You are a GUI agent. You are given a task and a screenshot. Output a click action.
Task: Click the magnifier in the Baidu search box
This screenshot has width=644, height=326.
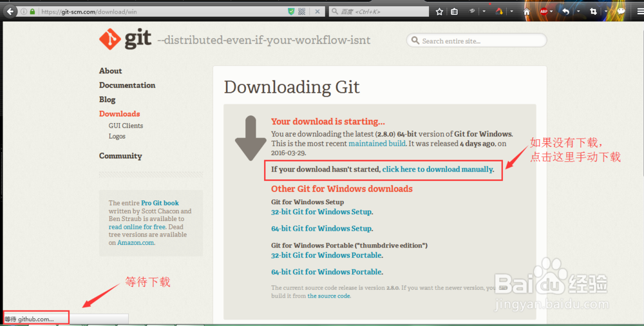click(x=335, y=12)
